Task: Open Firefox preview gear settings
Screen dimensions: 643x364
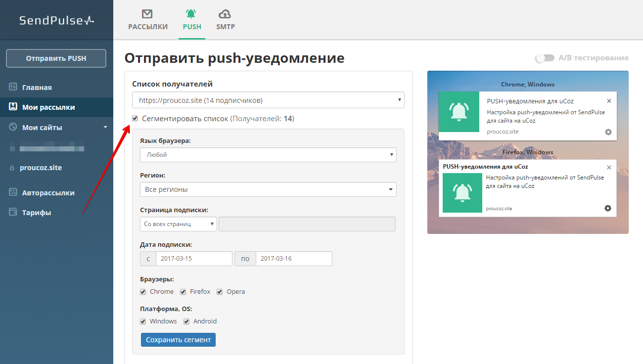Action: tap(608, 208)
